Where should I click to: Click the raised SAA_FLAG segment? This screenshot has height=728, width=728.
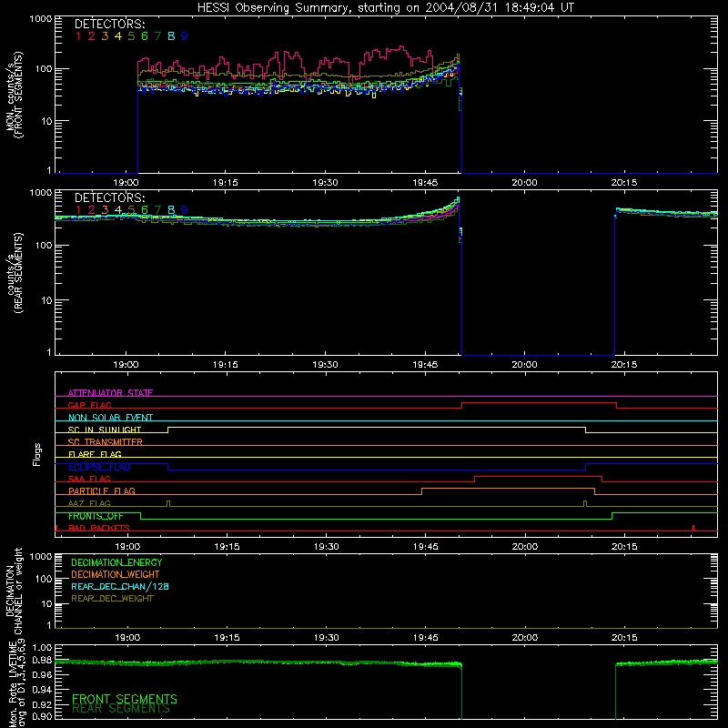coord(538,477)
